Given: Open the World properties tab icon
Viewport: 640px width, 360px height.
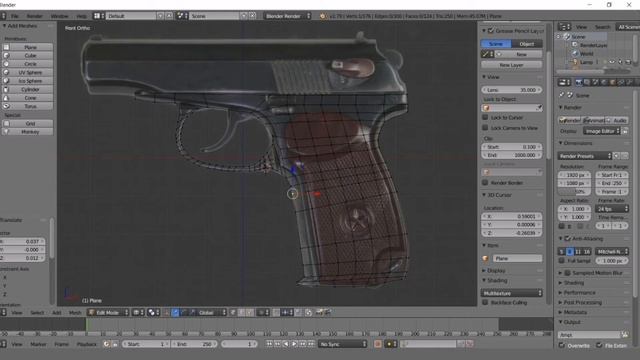Looking at the screenshot, I should click(604, 82).
